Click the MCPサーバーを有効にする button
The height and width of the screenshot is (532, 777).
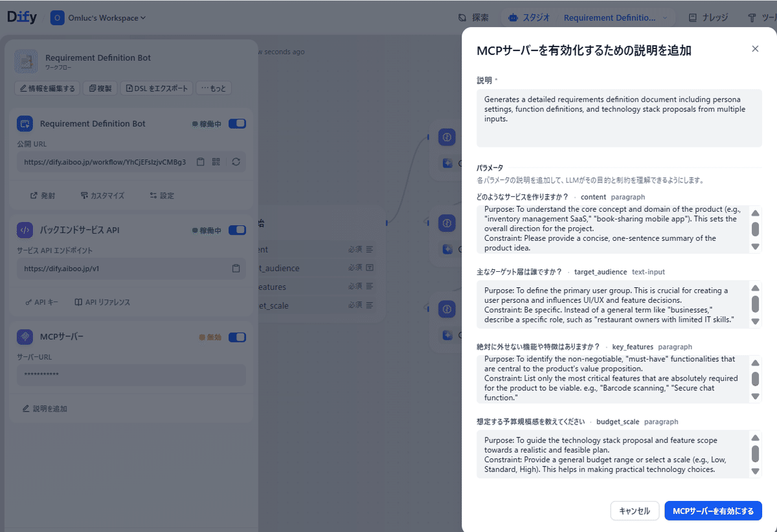pyautogui.click(x=713, y=511)
